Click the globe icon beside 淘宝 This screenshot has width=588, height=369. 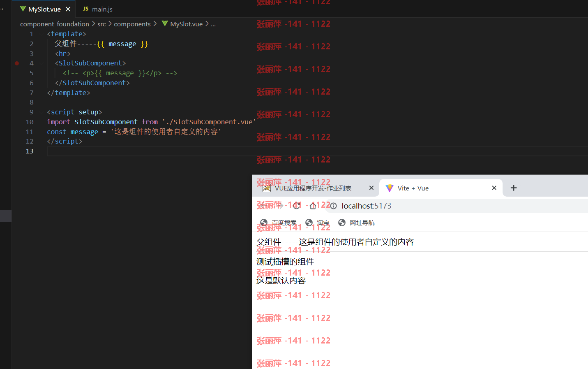[309, 223]
